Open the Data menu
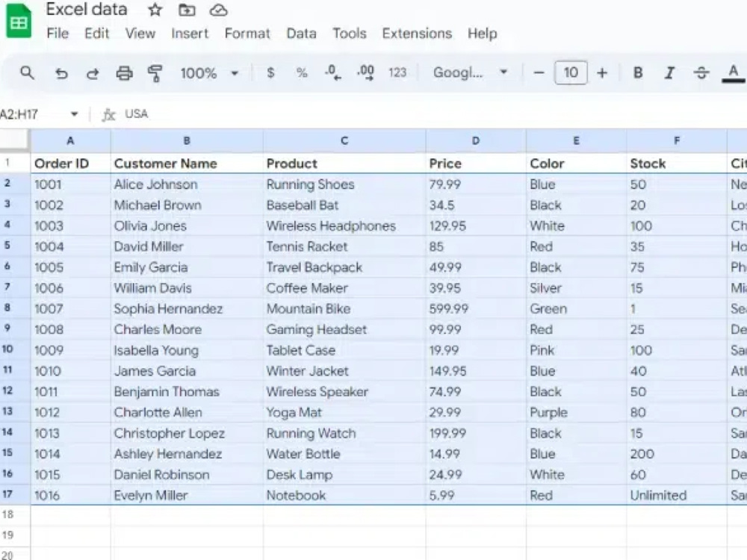747x560 pixels. 301,34
